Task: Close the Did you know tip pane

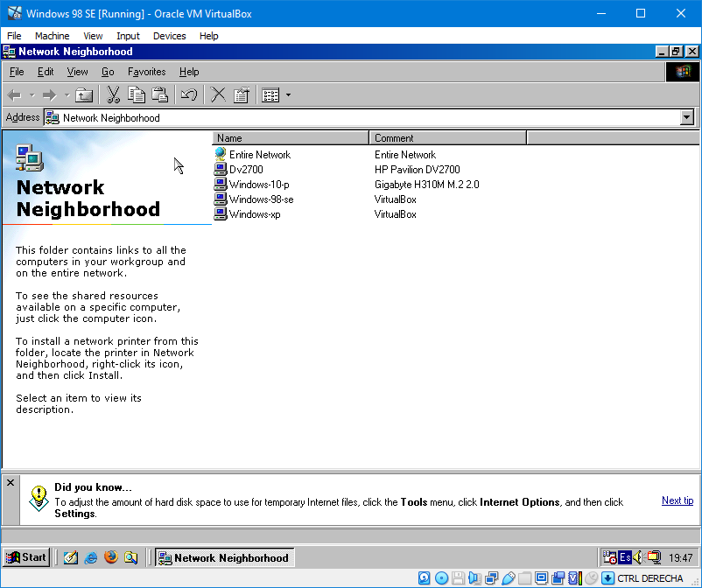Action: tap(11, 482)
